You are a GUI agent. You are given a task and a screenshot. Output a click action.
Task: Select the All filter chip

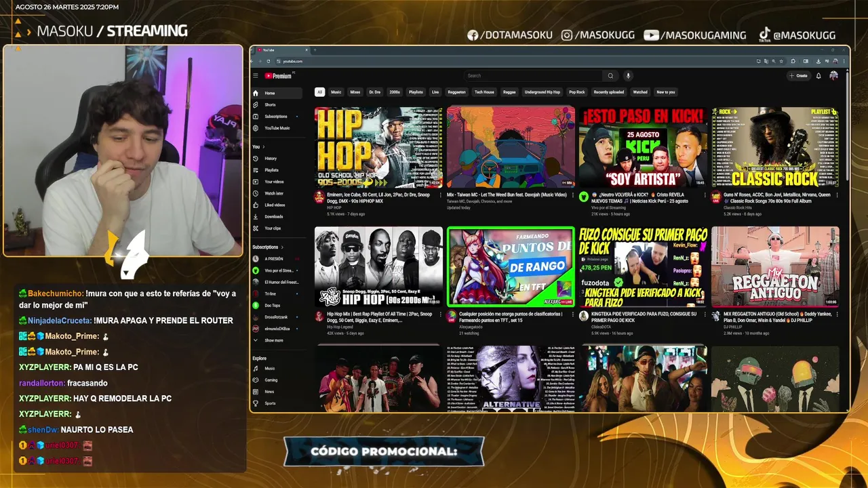[319, 92]
